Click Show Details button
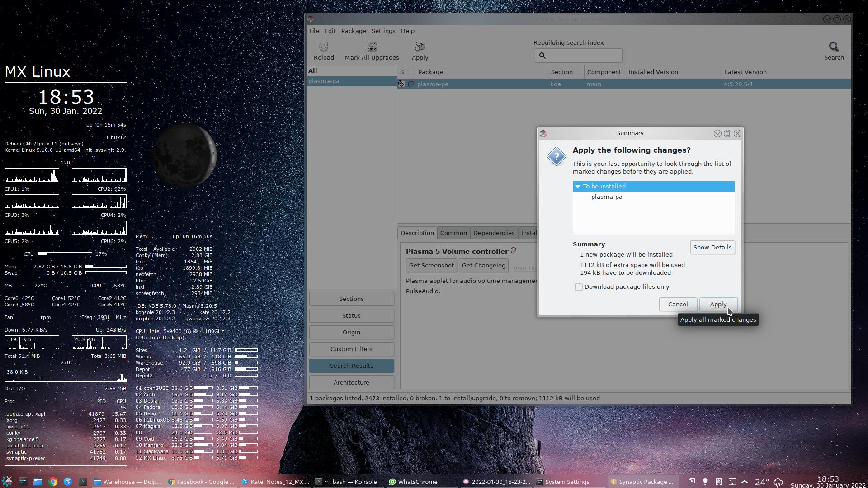Viewport: 868px width, 488px height. pyautogui.click(x=712, y=247)
